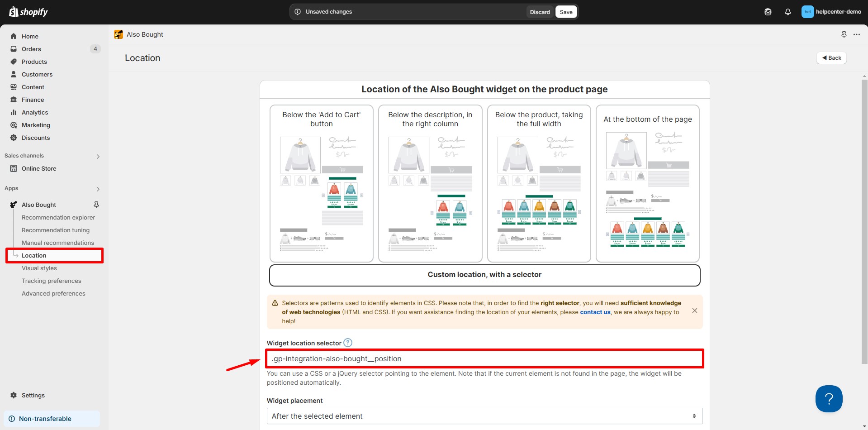Open the blue help chat bubble
Screen dimensions: 868x430
coord(829,398)
